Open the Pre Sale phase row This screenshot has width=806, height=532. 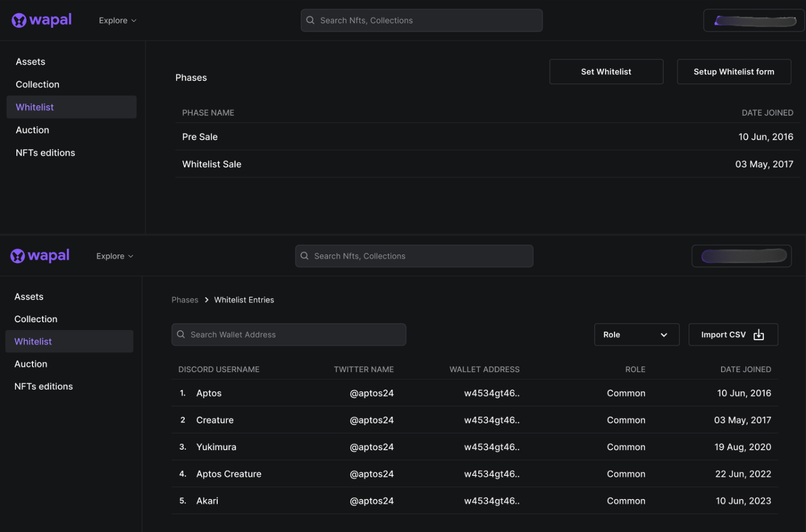pos(487,136)
